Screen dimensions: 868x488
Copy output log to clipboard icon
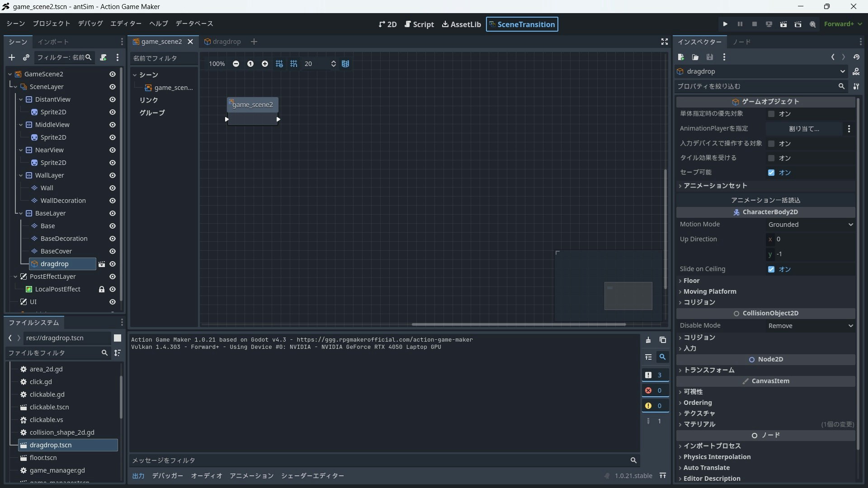(x=663, y=340)
